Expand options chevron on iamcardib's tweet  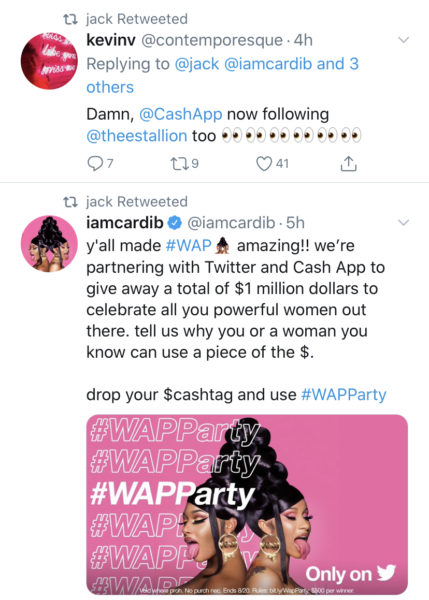click(x=404, y=222)
